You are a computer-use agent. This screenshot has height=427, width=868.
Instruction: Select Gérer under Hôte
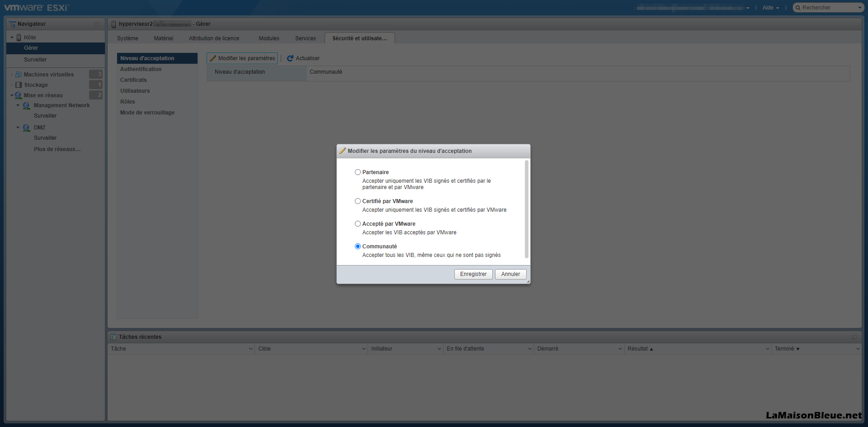click(x=56, y=48)
